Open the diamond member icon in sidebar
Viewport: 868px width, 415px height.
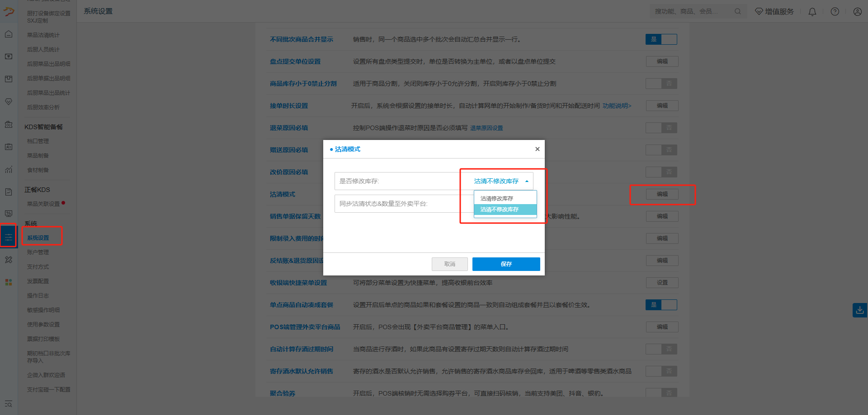point(9,102)
